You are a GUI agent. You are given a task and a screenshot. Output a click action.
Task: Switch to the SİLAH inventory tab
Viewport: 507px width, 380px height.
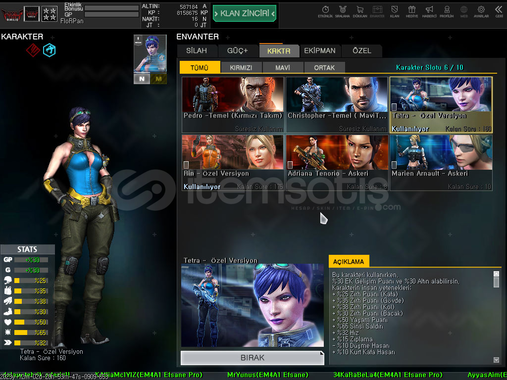(x=197, y=51)
